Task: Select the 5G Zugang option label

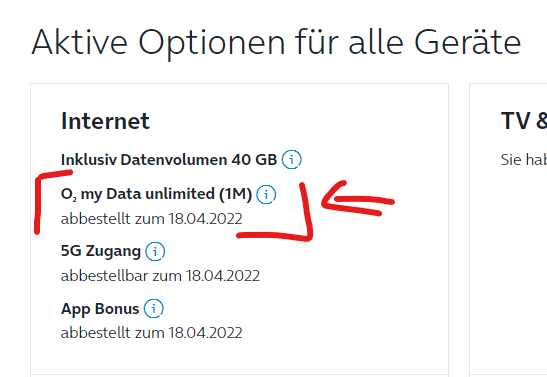Action: 101,251
